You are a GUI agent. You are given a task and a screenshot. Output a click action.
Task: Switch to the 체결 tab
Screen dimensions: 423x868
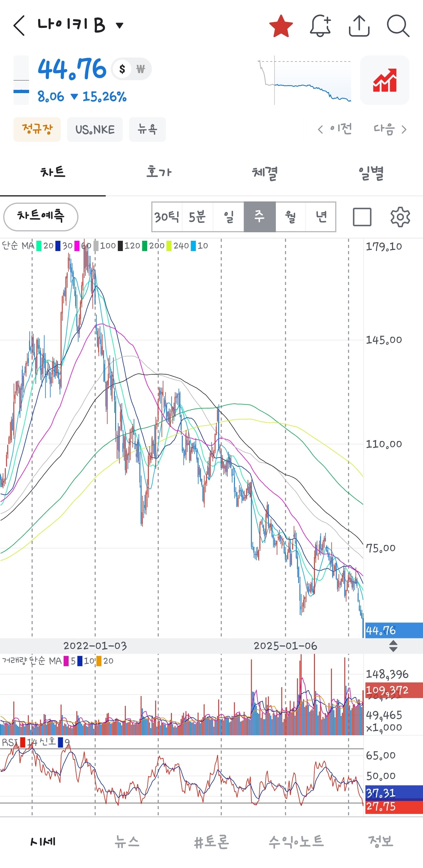pos(265,172)
